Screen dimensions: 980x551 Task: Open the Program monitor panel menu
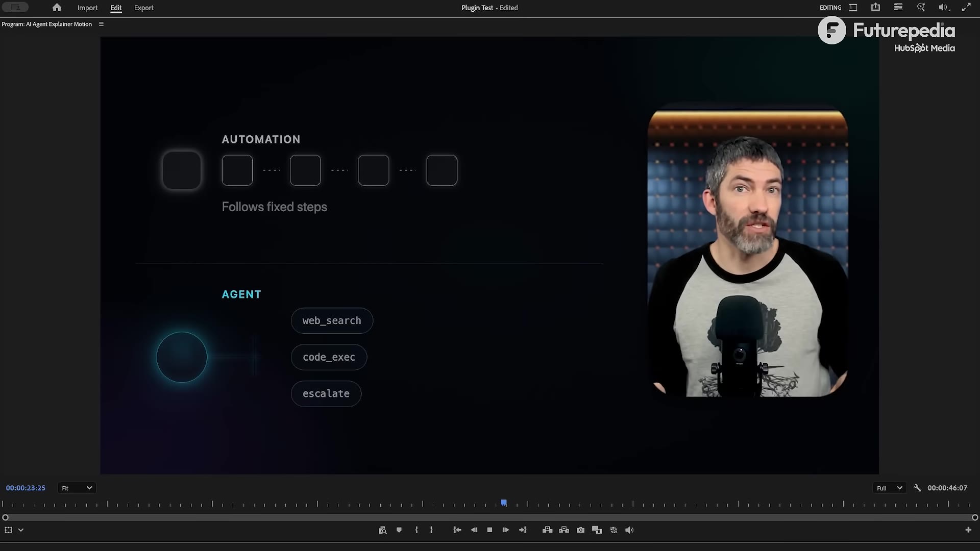click(x=101, y=24)
